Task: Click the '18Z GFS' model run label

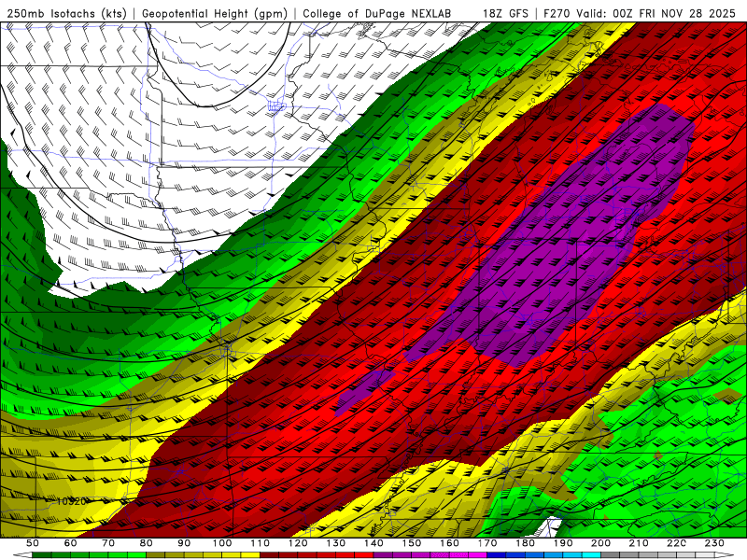Action: 506,14
